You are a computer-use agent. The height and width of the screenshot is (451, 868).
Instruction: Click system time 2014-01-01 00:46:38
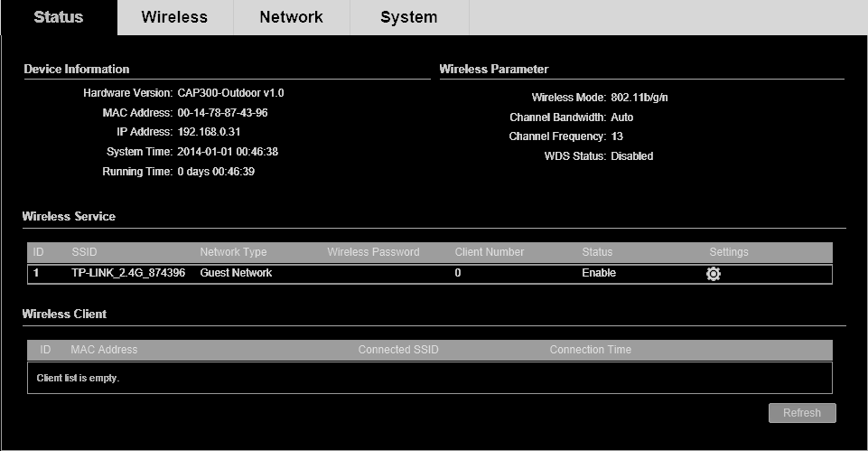click(228, 151)
